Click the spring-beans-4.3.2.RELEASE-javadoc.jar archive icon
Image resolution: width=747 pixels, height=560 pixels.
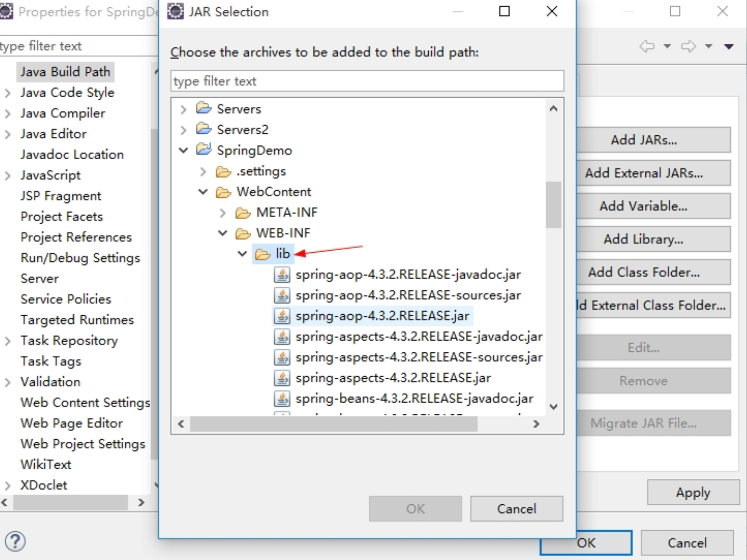pos(281,398)
